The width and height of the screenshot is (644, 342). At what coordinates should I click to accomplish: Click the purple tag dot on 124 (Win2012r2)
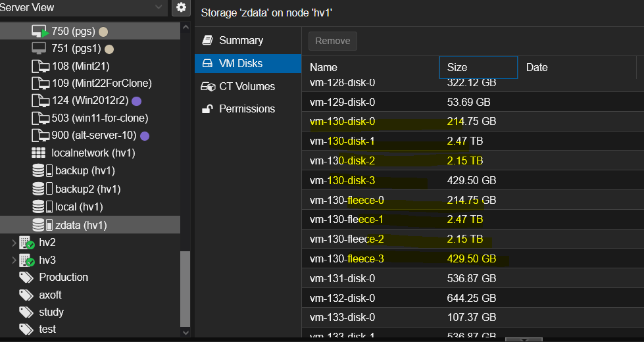click(x=136, y=101)
